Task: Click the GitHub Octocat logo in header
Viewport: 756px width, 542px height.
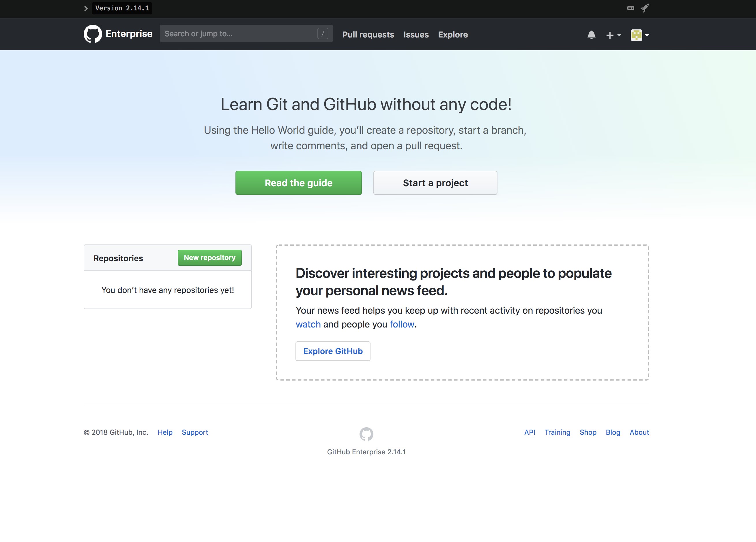Action: pyautogui.click(x=92, y=34)
